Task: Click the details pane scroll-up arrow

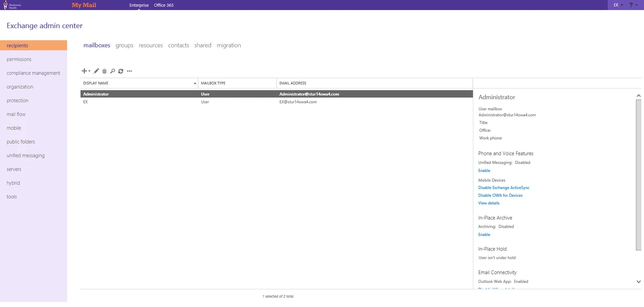Action: [638, 96]
